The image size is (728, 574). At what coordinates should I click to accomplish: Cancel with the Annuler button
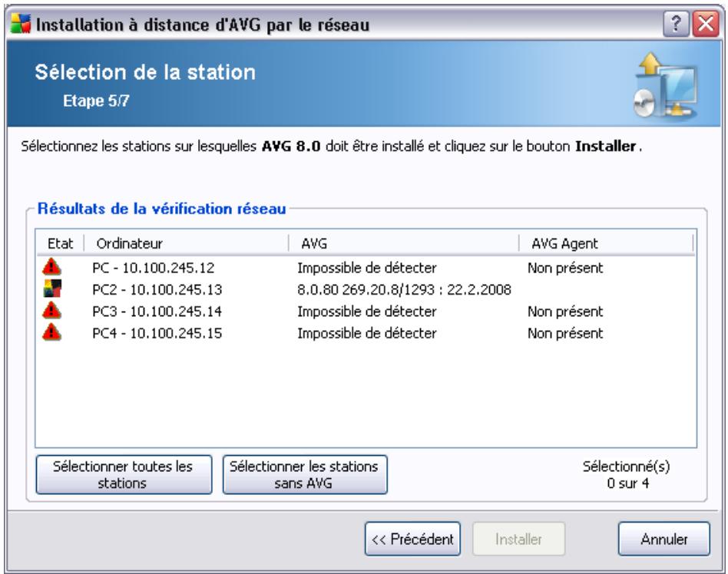point(664,539)
